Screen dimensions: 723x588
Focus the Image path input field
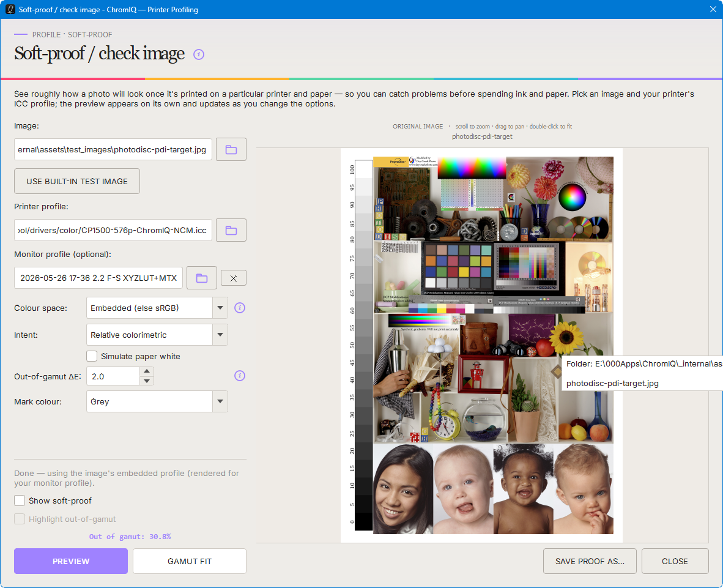coord(113,149)
